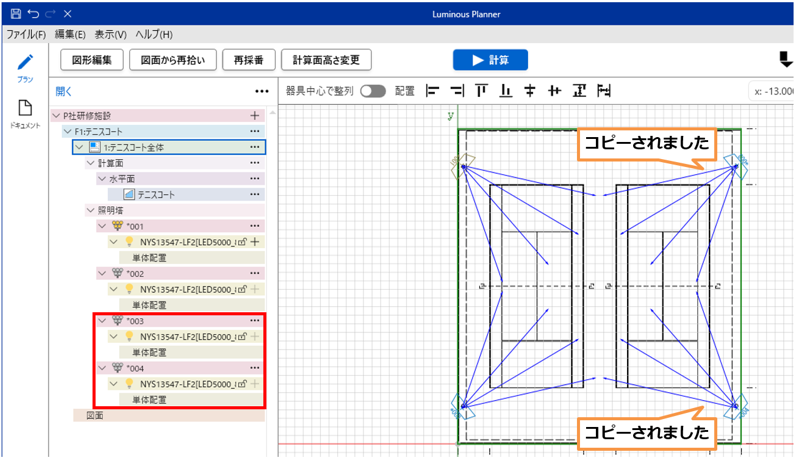Click the 図形編集 button
The height and width of the screenshot is (462, 802).
92,60
